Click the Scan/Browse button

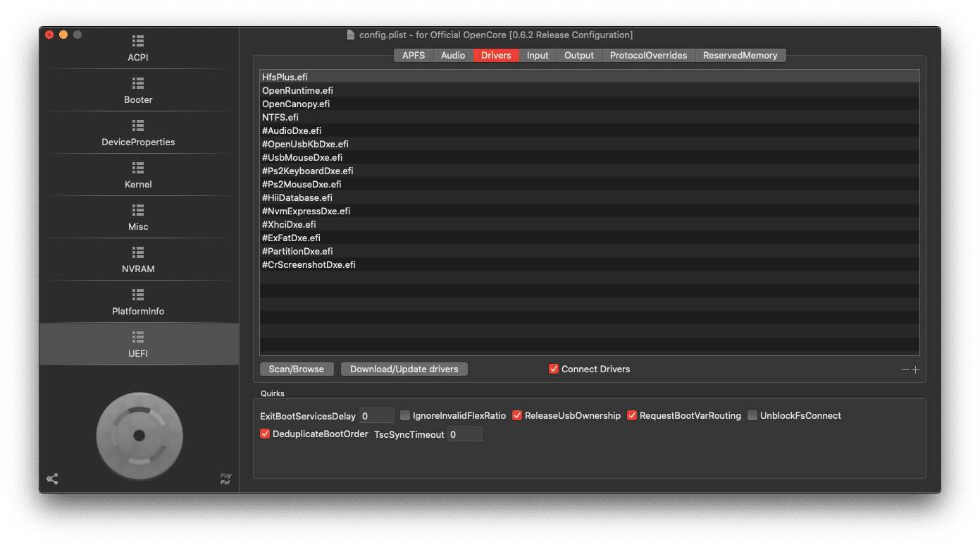[x=297, y=369]
